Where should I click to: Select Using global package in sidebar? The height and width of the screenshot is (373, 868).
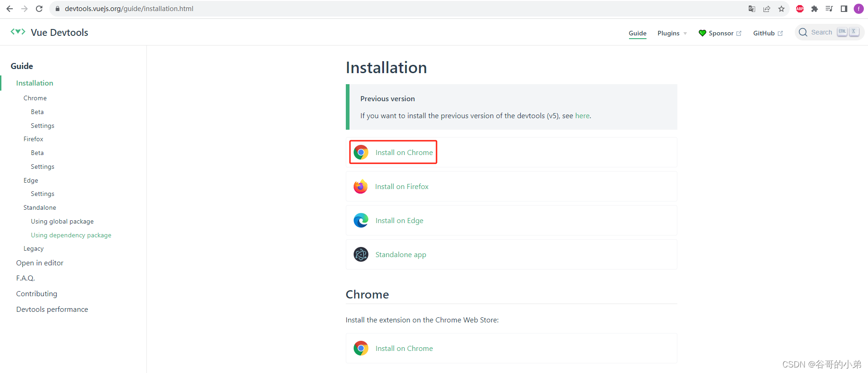(62, 221)
